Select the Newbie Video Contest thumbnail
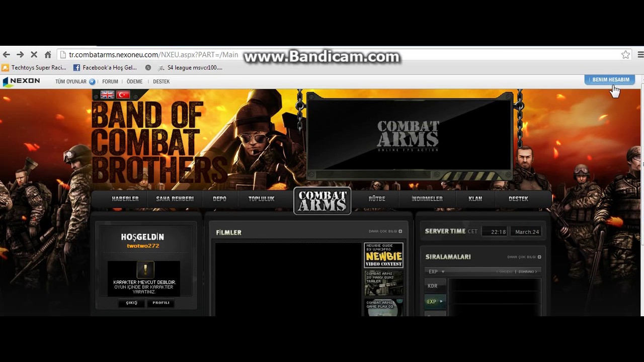The height and width of the screenshot is (362, 644). [383, 255]
